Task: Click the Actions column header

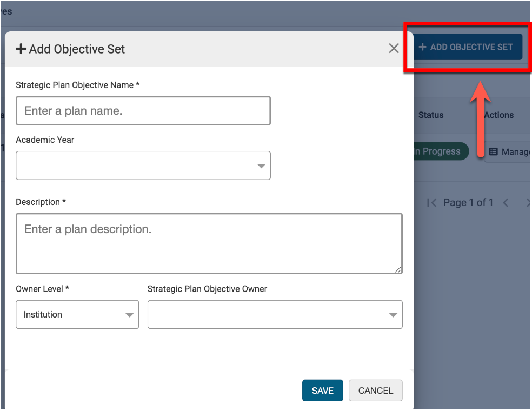Action: tap(498, 115)
